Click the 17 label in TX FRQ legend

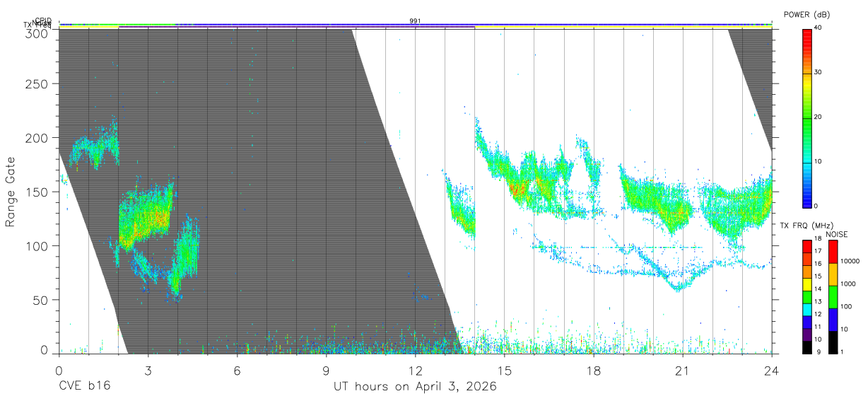click(x=818, y=251)
